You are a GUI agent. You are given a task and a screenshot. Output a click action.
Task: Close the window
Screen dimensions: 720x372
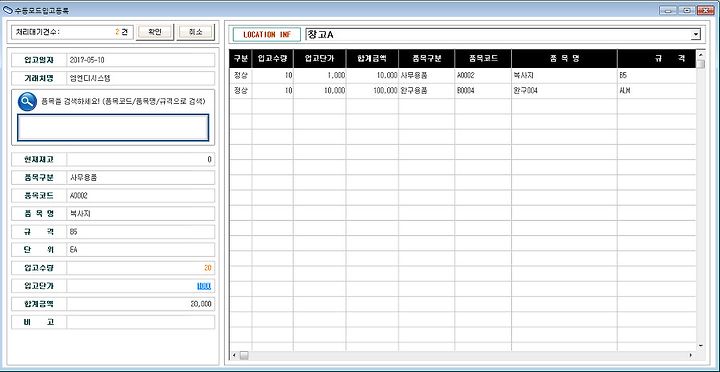[x=706, y=10]
